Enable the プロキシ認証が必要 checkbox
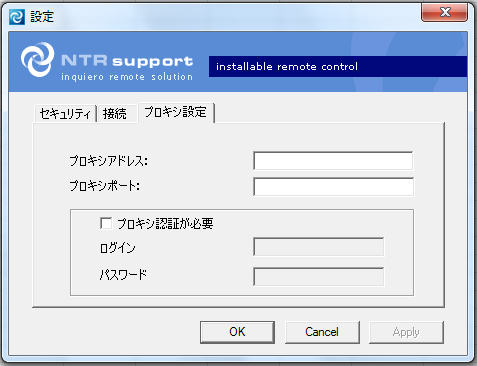477x366 pixels. coord(106,223)
